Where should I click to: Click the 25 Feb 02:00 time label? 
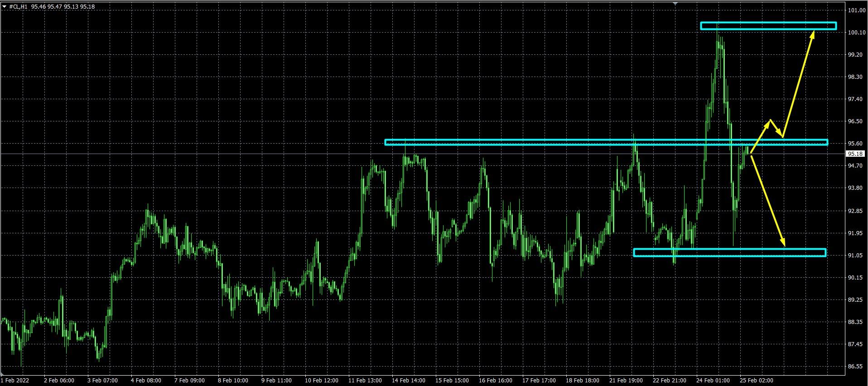[x=757, y=381]
